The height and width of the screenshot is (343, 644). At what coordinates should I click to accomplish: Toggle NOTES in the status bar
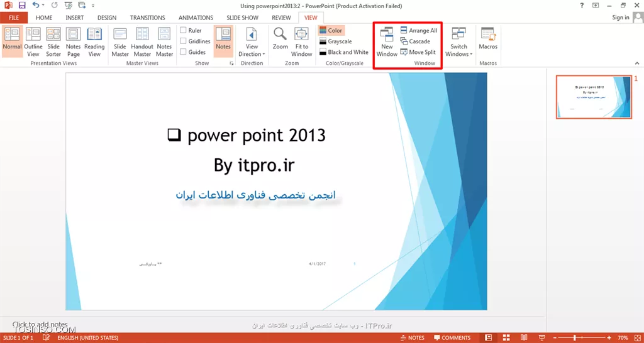pyautogui.click(x=413, y=338)
